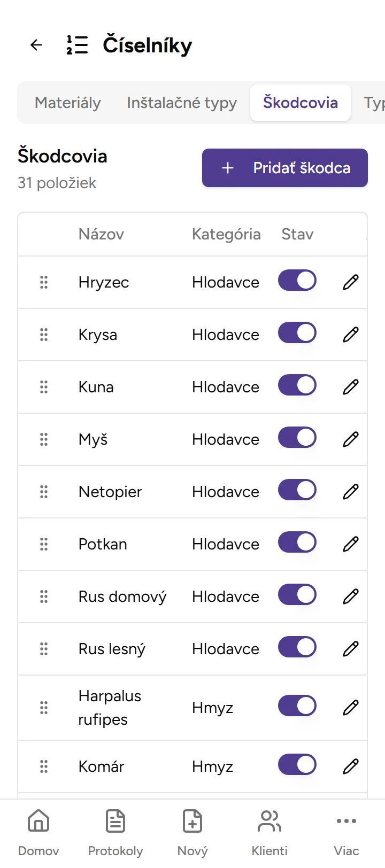
Task: Disable the toggle for Potkan
Action: pyautogui.click(x=297, y=542)
